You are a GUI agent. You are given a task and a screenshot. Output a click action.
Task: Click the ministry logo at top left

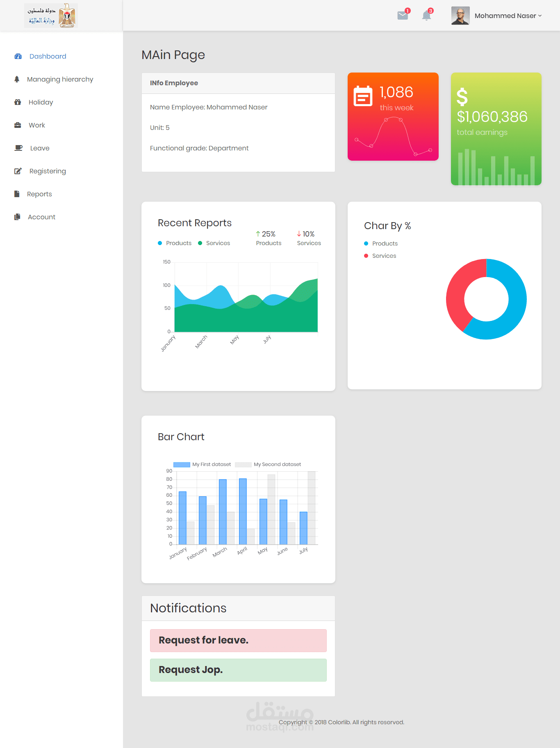51,16
